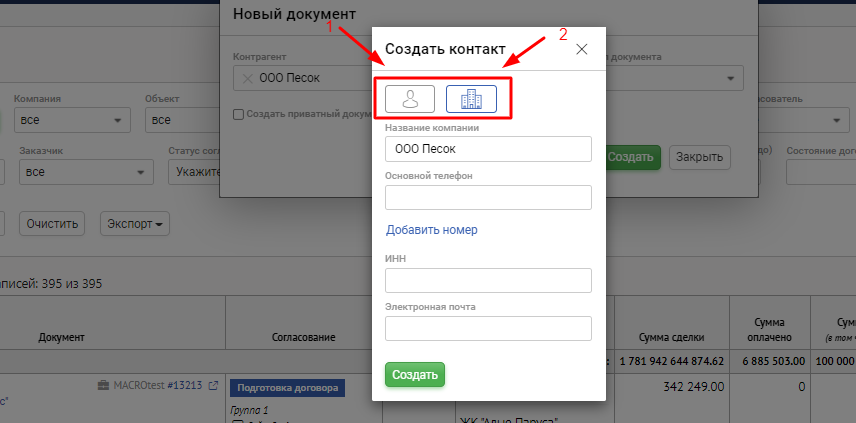Screen dimensions: 856x423
Task: Close the Создать контакт dialog with X
Action: point(582,49)
